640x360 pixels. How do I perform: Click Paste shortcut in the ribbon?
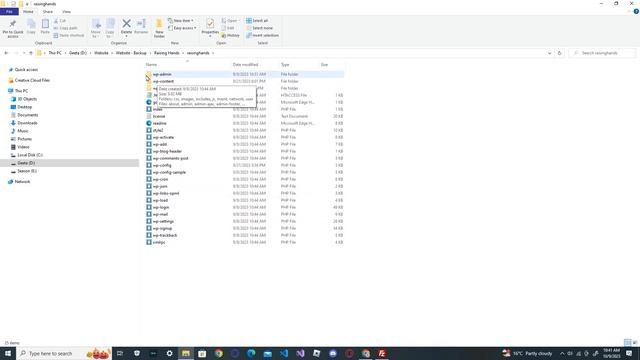click(69, 36)
